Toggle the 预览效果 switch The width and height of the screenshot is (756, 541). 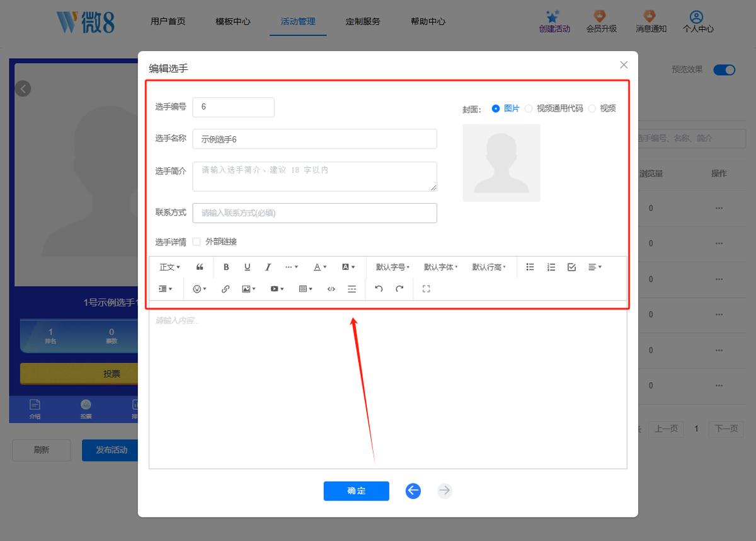coord(724,70)
